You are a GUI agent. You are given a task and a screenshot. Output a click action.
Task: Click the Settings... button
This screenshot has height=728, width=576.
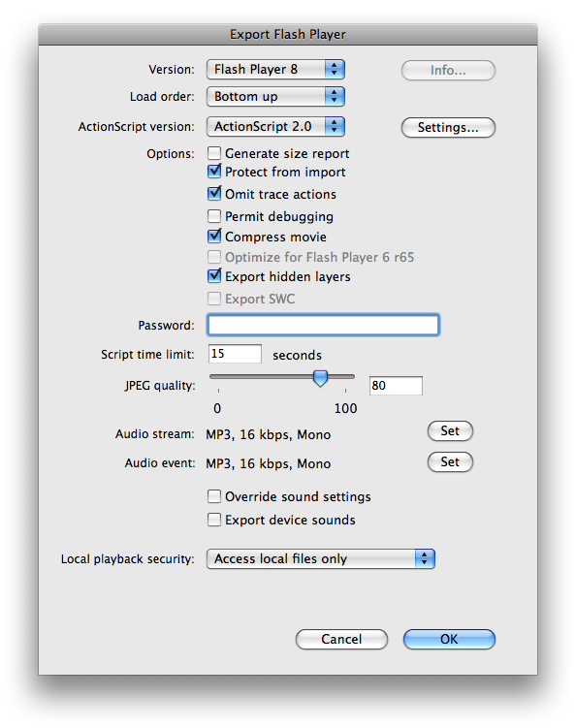tap(448, 127)
